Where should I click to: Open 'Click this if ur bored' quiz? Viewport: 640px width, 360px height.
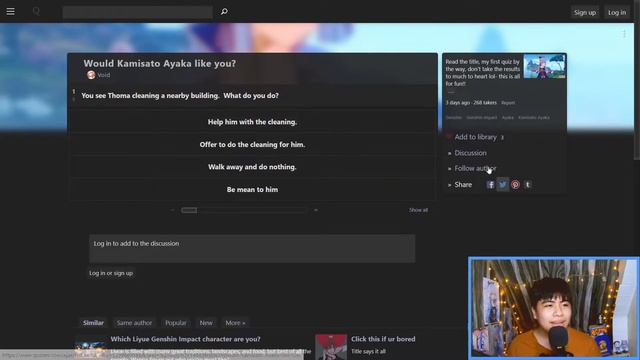point(383,339)
